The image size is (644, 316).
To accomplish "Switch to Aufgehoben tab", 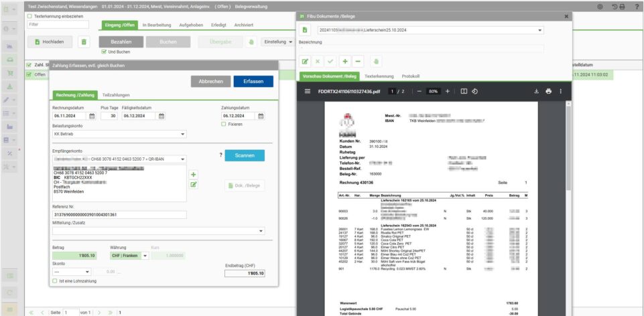I will click(191, 25).
